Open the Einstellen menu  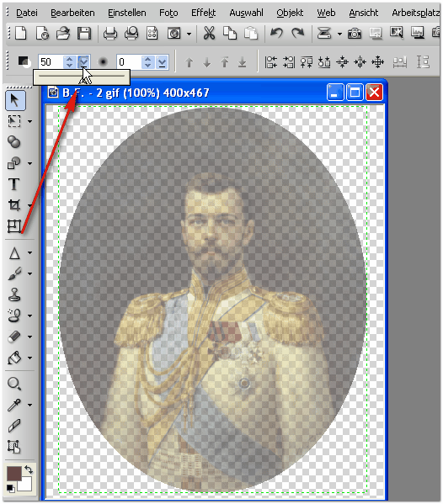(x=127, y=13)
